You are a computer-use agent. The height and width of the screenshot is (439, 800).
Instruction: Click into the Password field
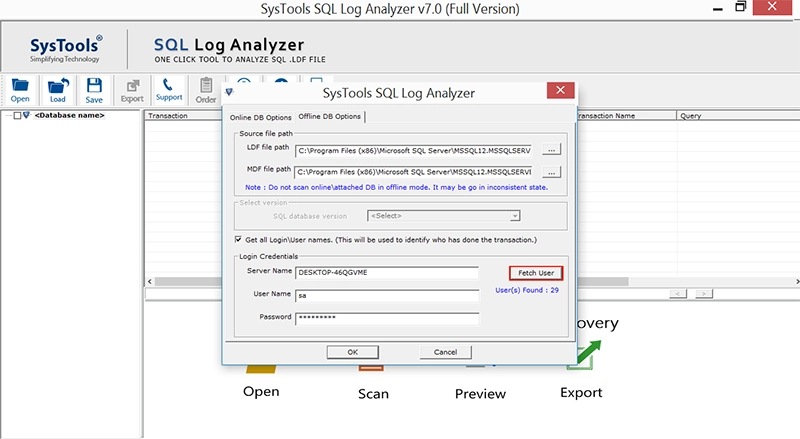tap(387, 318)
